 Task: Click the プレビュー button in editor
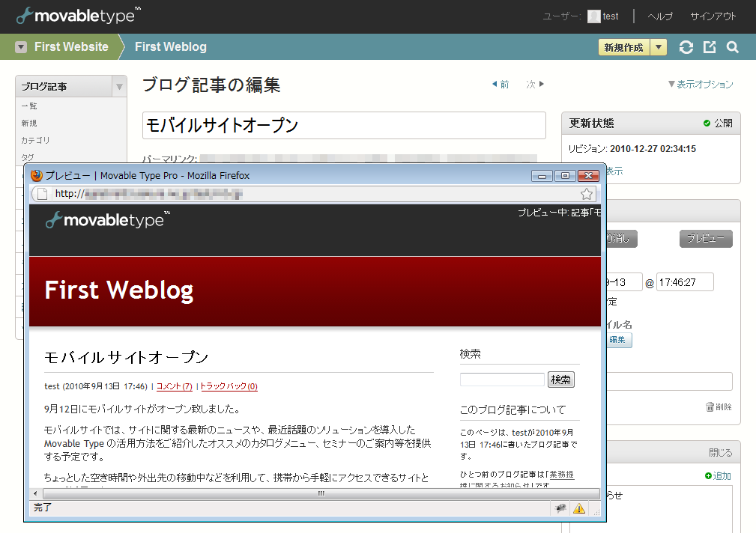click(x=706, y=239)
